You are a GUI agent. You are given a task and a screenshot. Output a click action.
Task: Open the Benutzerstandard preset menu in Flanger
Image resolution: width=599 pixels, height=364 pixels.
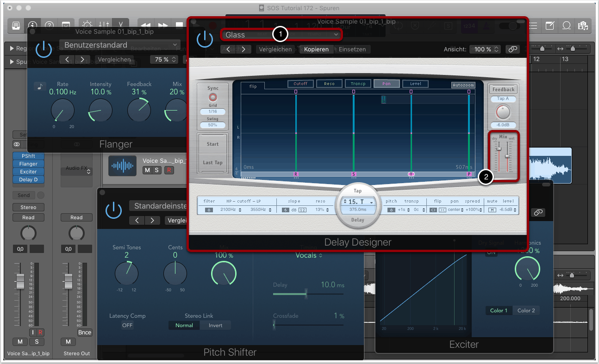click(119, 45)
